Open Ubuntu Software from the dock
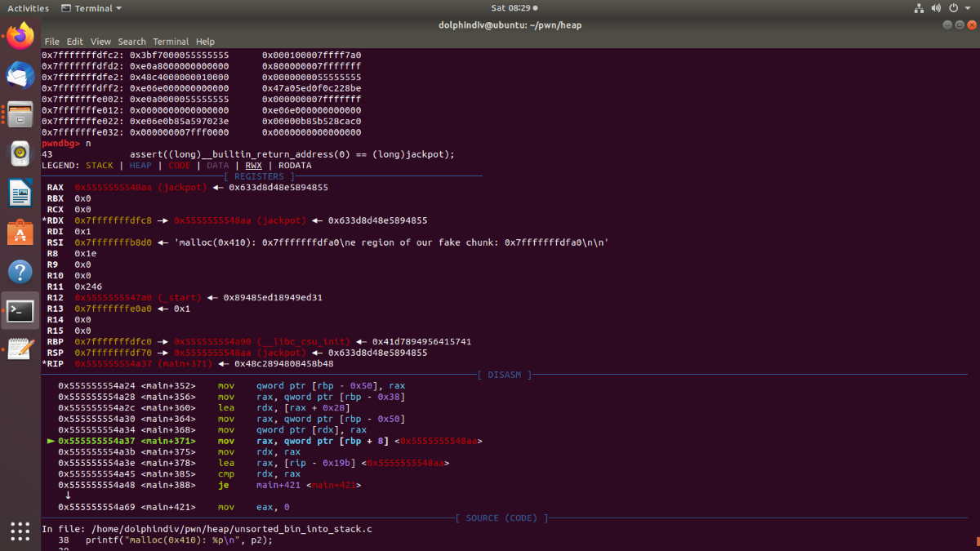 point(20,232)
